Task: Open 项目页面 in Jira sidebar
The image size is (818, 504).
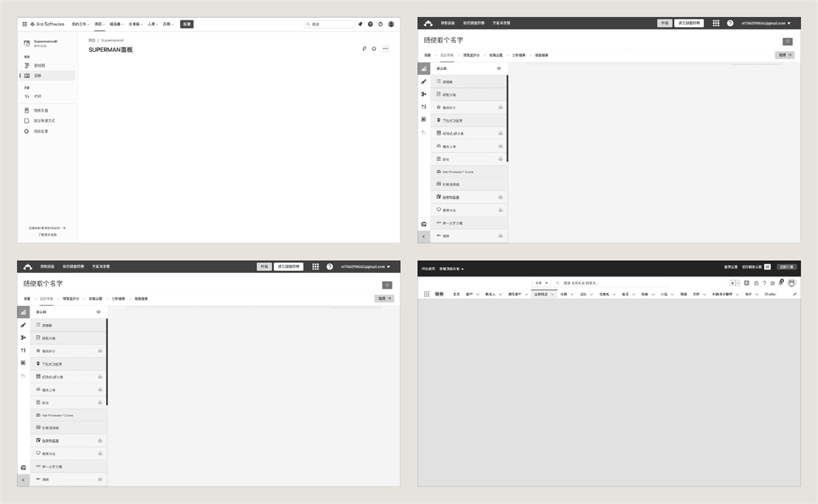Action: tap(47, 110)
